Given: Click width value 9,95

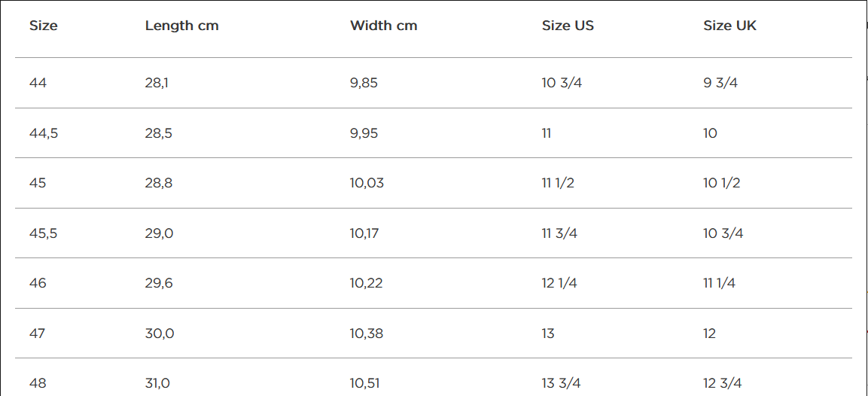Looking at the screenshot, I should (x=364, y=133).
